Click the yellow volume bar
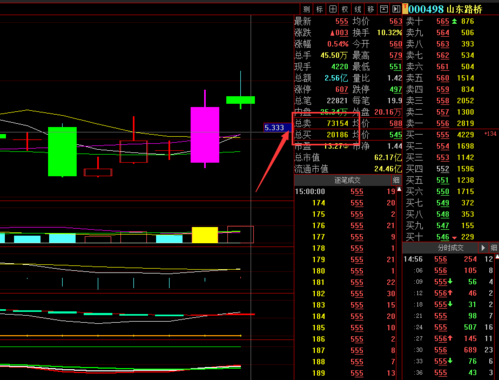 205,235
